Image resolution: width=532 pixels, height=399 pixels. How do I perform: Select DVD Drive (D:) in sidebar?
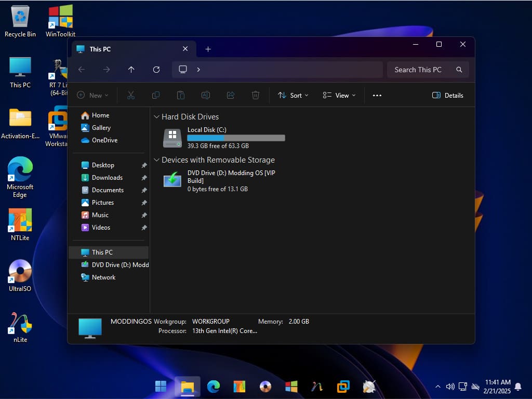pos(109,265)
